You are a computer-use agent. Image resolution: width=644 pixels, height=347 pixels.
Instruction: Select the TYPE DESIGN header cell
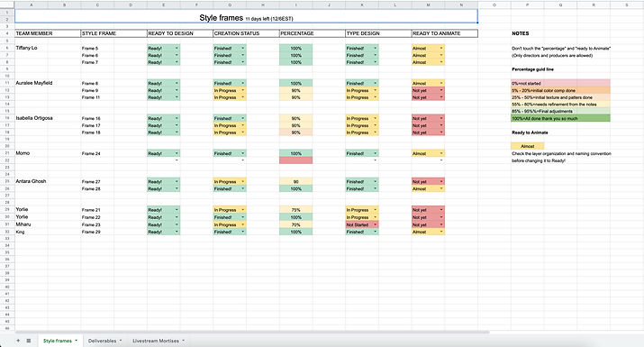pos(378,33)
